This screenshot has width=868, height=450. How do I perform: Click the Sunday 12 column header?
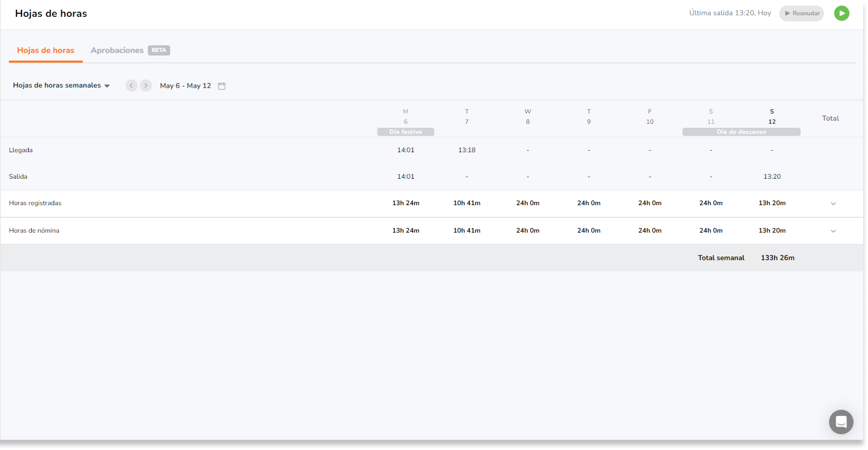pos(772,116)
